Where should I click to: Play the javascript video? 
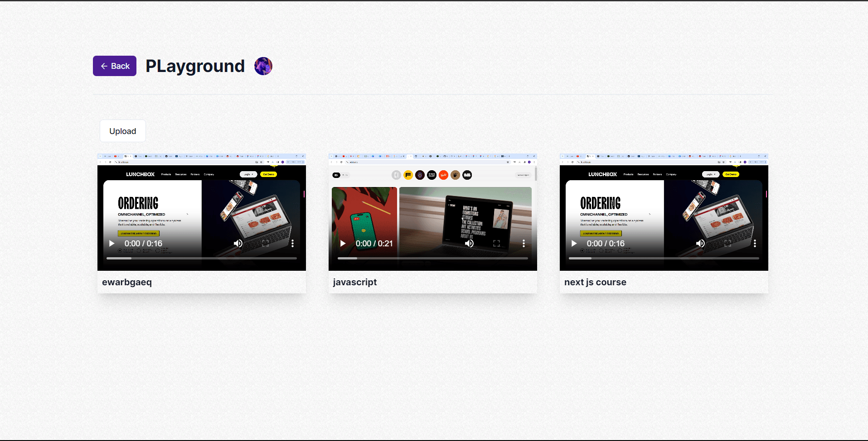343,244
